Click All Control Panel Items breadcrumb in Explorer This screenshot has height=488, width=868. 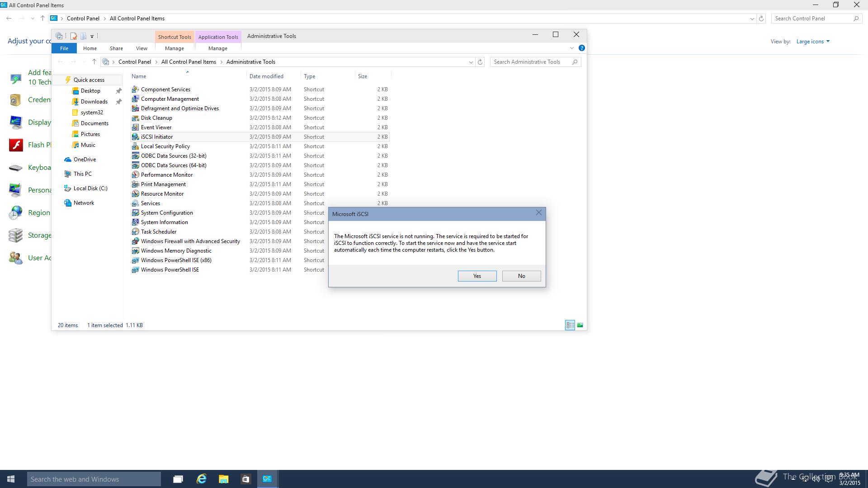(x=189, y=62)
